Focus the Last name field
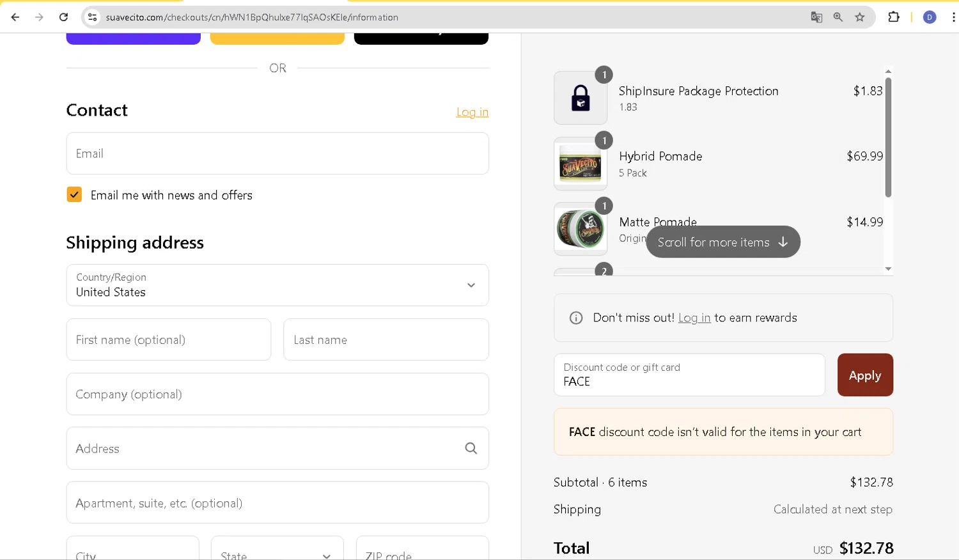 [386, 339]
